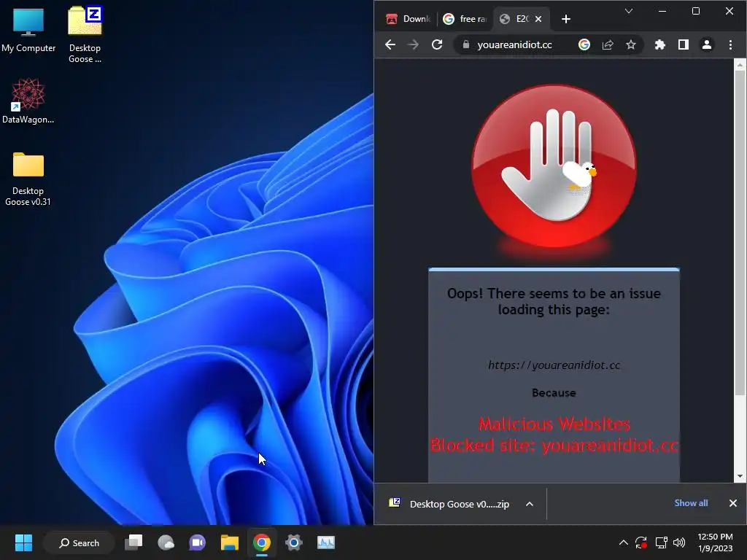The image size is (747, 560).
Task: Click the update sync tray icon
Action: pos(641,542)
